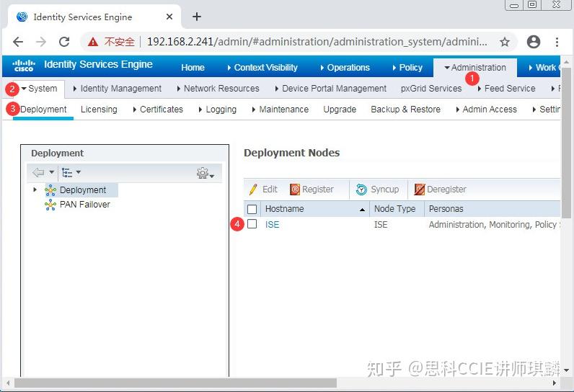Click the Cisco logo icon

coord(24,66)
